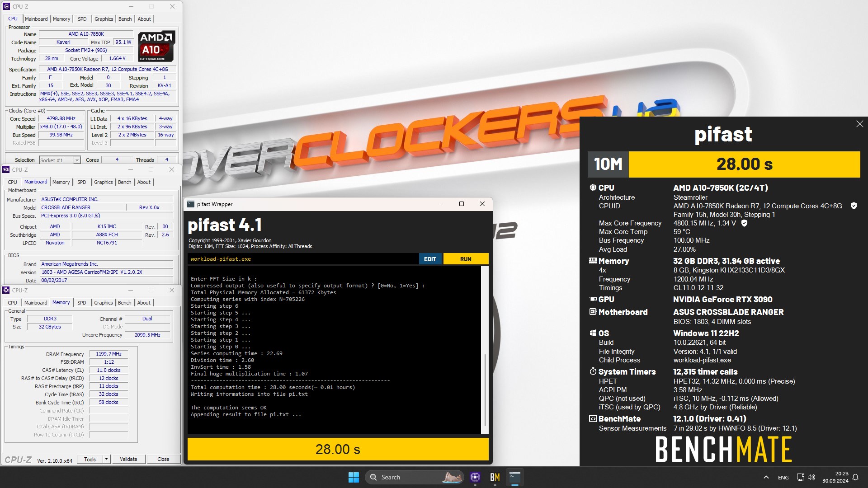The width and height of the screenshot is (868, 488).
Task: Open About tab in top CPU-Z window
Action: [144, 19]
